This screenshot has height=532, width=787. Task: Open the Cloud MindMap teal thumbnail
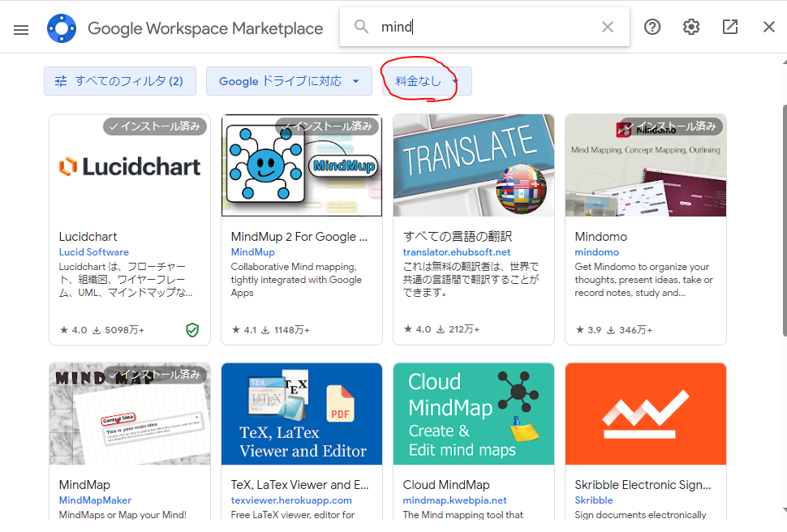click(x=474, y=414)
